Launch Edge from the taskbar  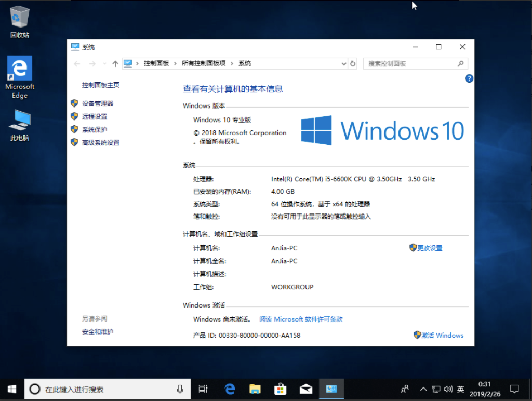click(x=230, y=389)
